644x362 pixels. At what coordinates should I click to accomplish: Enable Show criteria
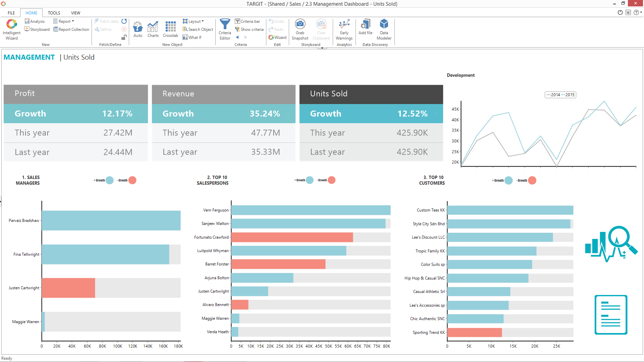tap(250, 29)
